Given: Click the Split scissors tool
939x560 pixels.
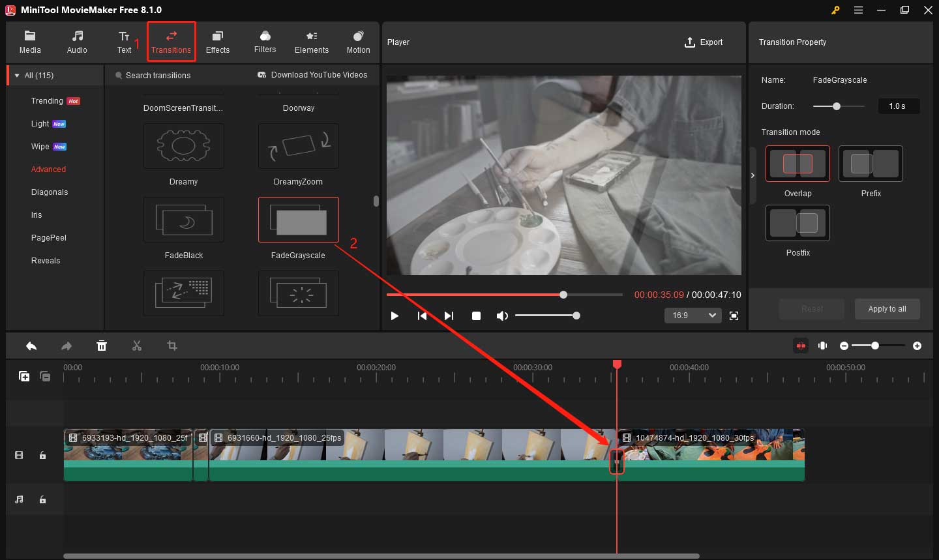Looking at the screenshot, I should (x=137, y=346).
